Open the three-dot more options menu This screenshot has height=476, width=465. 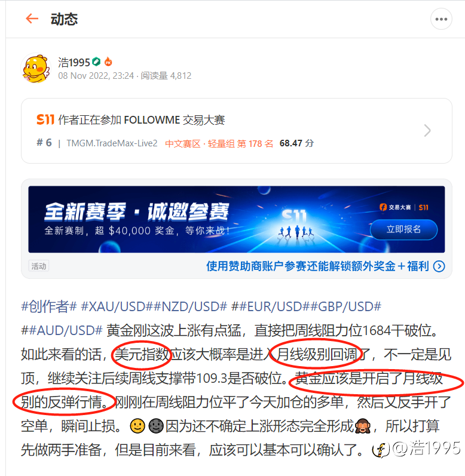point(441,19)
